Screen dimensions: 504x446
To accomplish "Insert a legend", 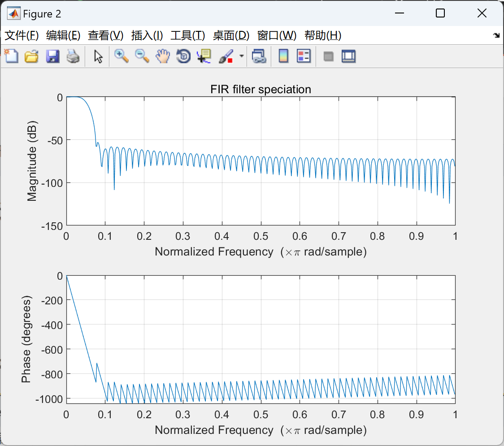I will 304,56.
